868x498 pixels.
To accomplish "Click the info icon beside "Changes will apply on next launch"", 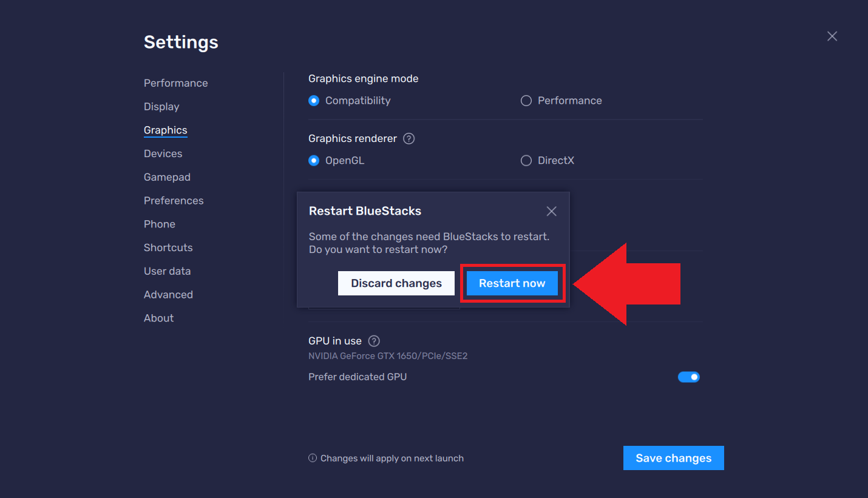I will tap(311, 458).
